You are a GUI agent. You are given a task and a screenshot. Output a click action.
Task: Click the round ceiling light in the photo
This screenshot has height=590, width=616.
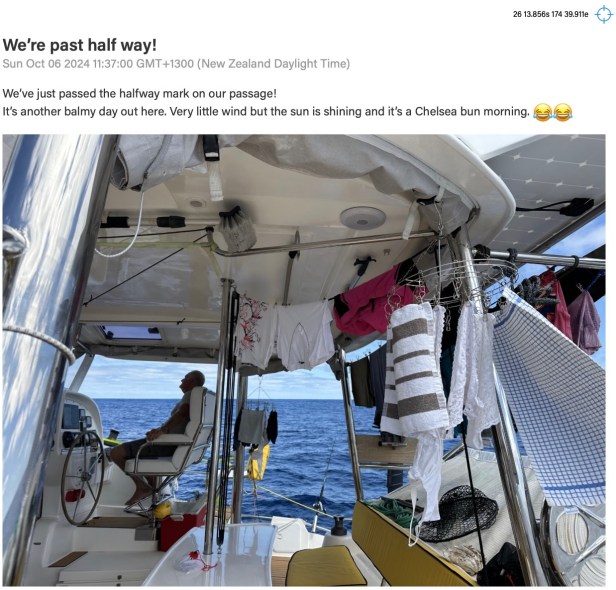click(363, 218)
